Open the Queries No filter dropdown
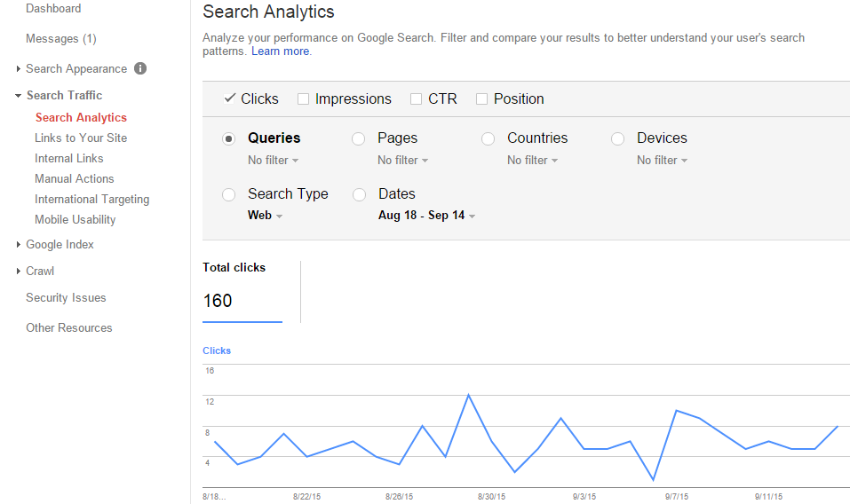 [x=273, y=161]
